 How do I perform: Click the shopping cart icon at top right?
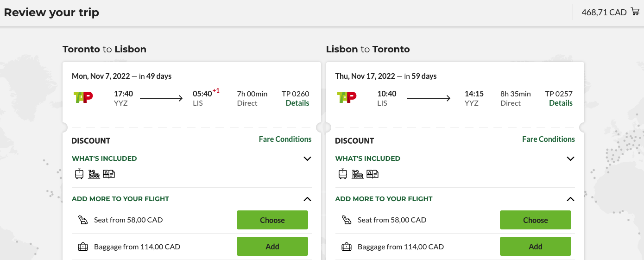click(635, 12)
